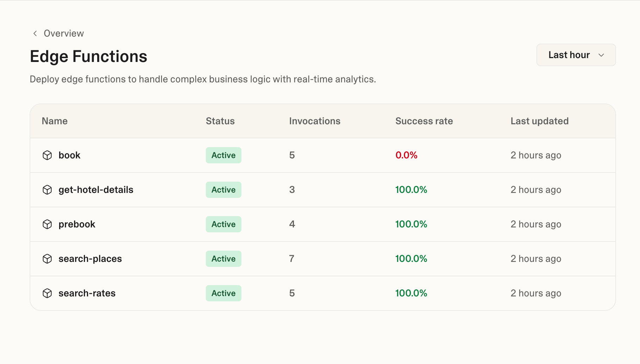Sort table by the Name column header

(x=54, y=121)
